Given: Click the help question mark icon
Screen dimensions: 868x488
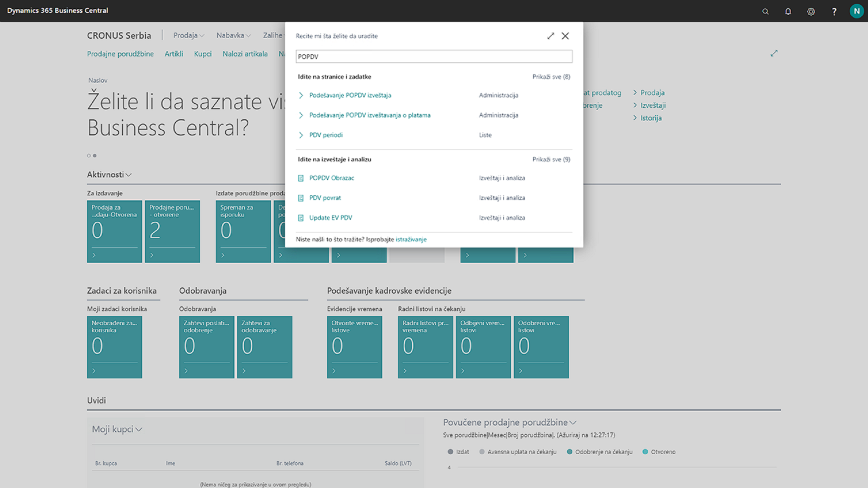Looking at the screenshot, I should (834, 11).
